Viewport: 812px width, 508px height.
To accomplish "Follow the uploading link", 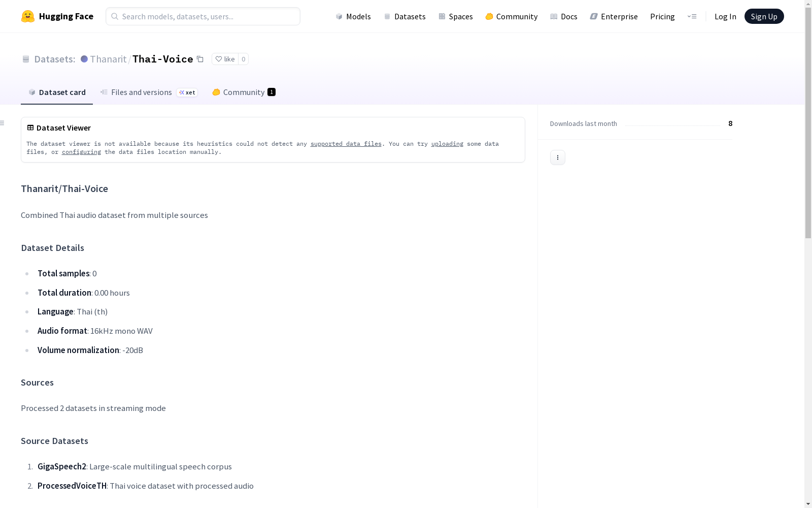I will point(447,144).
